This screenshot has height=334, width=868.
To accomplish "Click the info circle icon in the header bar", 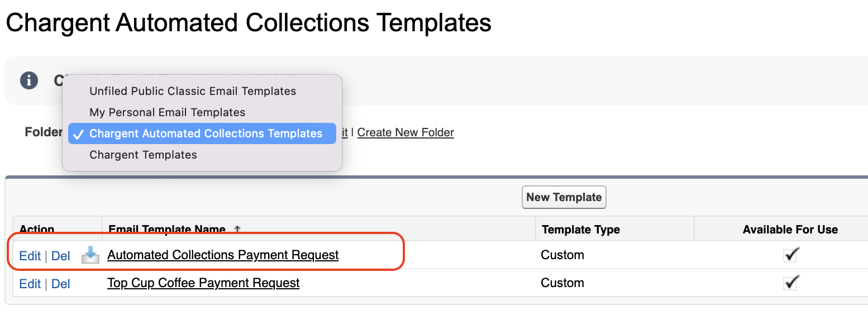I will (x=28, y=80).
